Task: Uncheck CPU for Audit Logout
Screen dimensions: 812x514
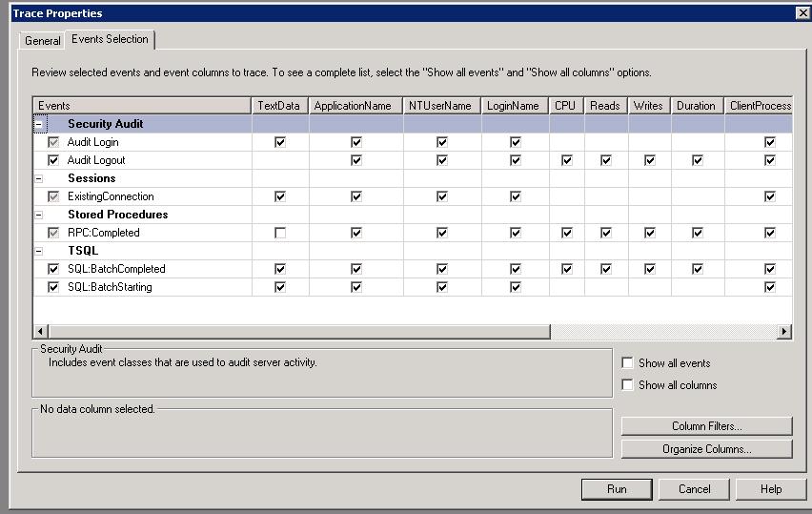Action: pyautogui.click(x=567, y=160)
